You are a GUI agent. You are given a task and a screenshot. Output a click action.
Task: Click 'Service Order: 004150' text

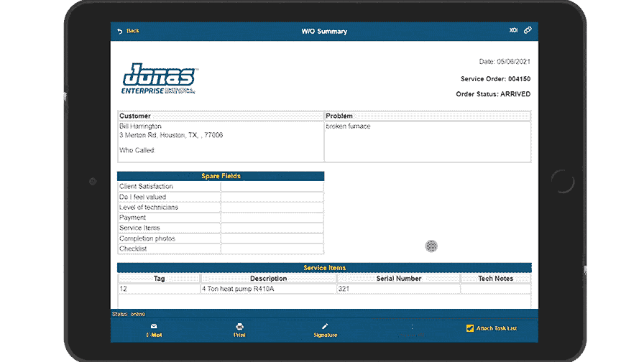(x=495, y=79)
